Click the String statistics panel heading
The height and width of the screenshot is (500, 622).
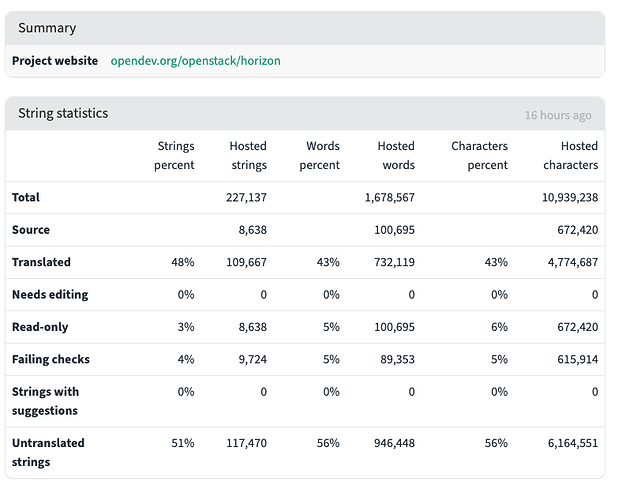point(63,114)
